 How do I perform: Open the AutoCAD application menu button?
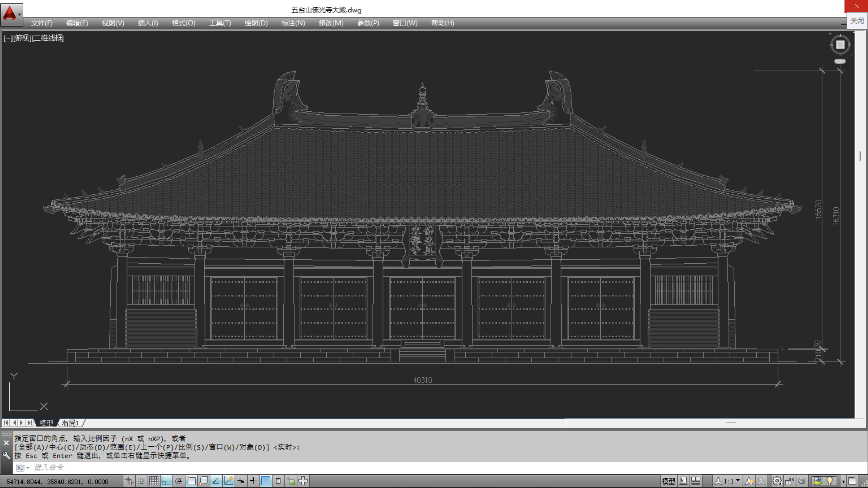click(12, 14)
